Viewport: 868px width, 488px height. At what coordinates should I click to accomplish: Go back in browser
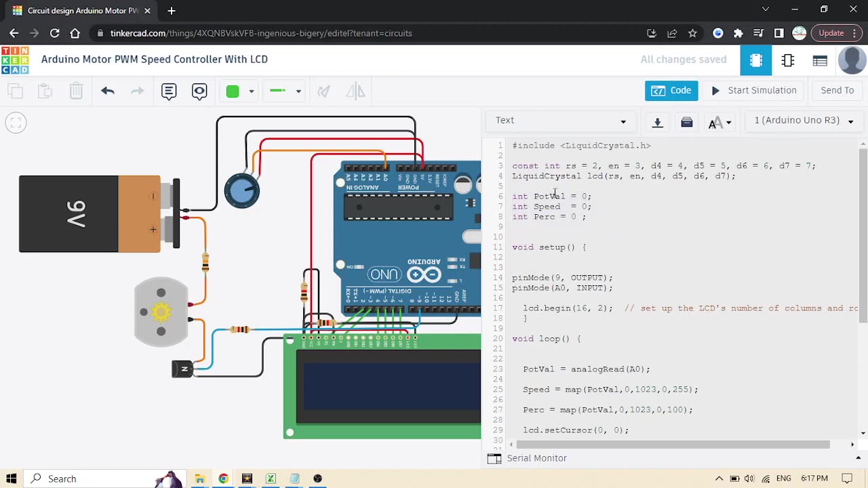point(14,33)
